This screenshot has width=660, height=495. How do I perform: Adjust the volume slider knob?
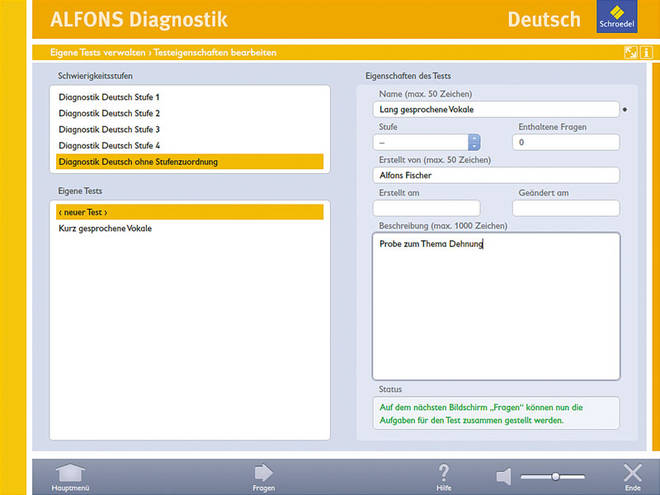556,476
